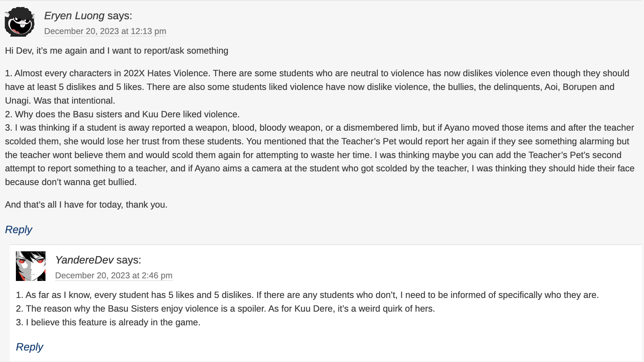This screenshot has width=644, height=362.
Task: Click "says:" beside the YandereDev name
Action: pos(129,260)
